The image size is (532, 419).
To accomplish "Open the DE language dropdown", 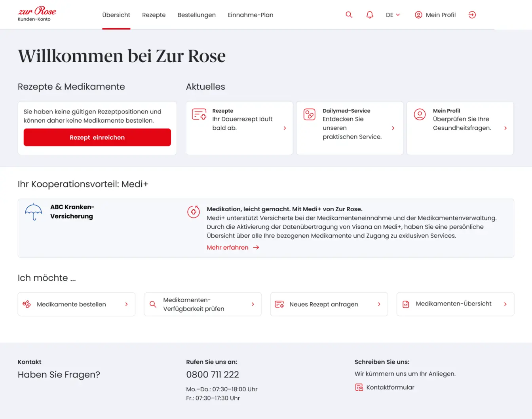I will (x=393, y=15).
